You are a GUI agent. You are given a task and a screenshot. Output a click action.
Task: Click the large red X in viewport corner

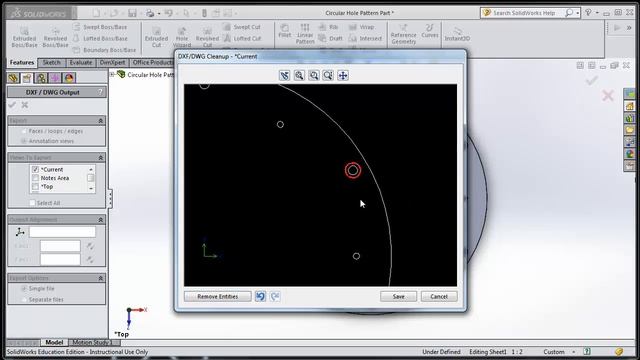click(x=608, y=96)
